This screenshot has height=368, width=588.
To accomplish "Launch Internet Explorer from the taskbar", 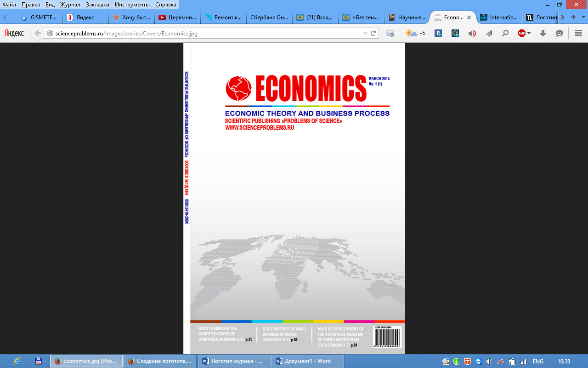I will (x=17, y=361).
